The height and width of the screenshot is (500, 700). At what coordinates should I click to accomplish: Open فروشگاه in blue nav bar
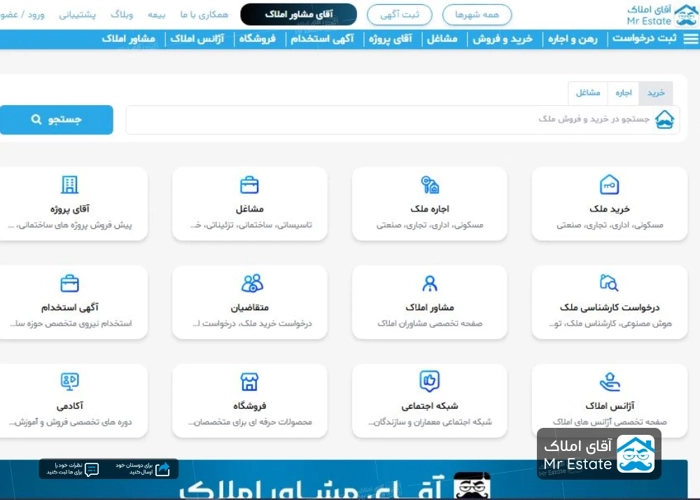pyautogui.click(x=257, y=39)
